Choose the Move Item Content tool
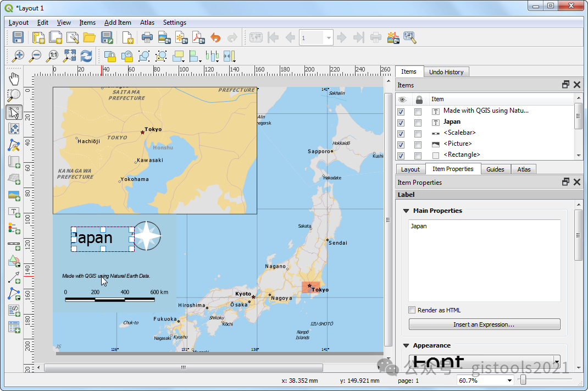588x391 pixels. point(14,129)
